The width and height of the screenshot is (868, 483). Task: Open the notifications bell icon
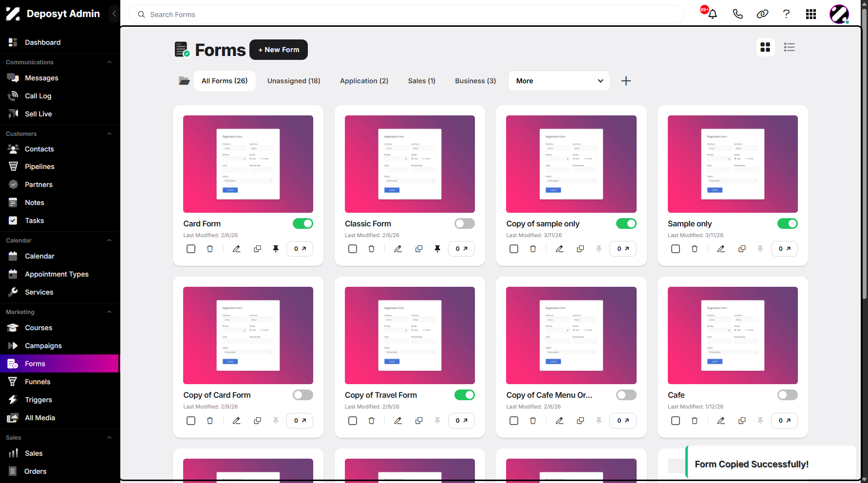(x=712, y=14)
